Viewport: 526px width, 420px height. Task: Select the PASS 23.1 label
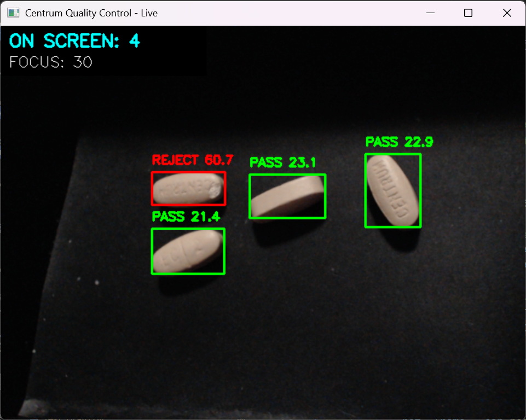pyautogui.click(x=282, y=162)
